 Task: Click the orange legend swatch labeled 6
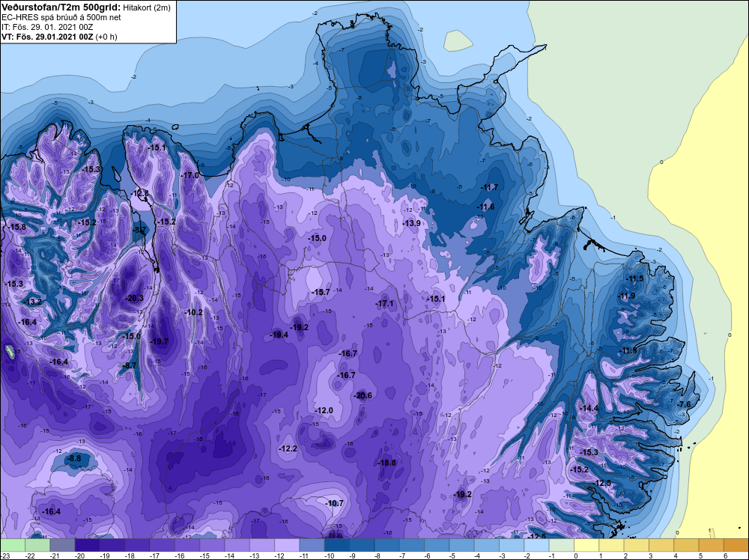(x=736, y=545)
